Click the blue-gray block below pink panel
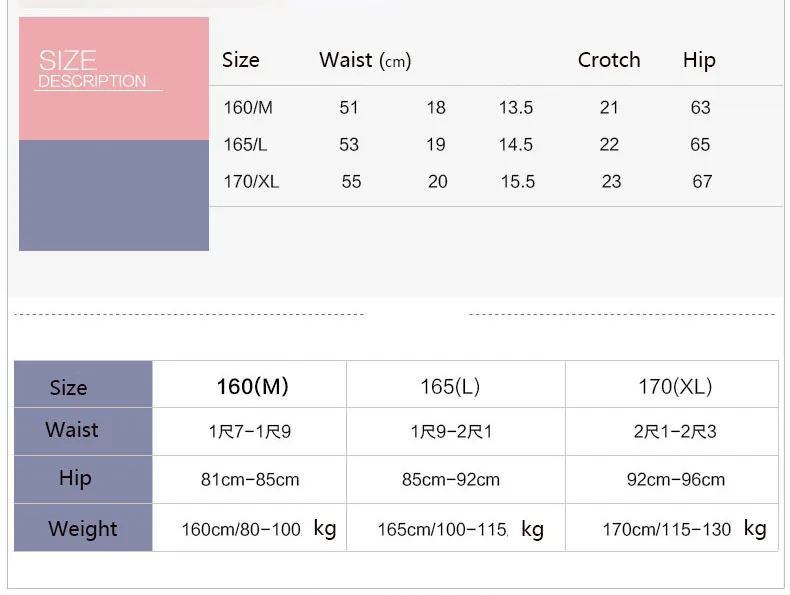Screen dimensions: 790x595 (114, 195)
